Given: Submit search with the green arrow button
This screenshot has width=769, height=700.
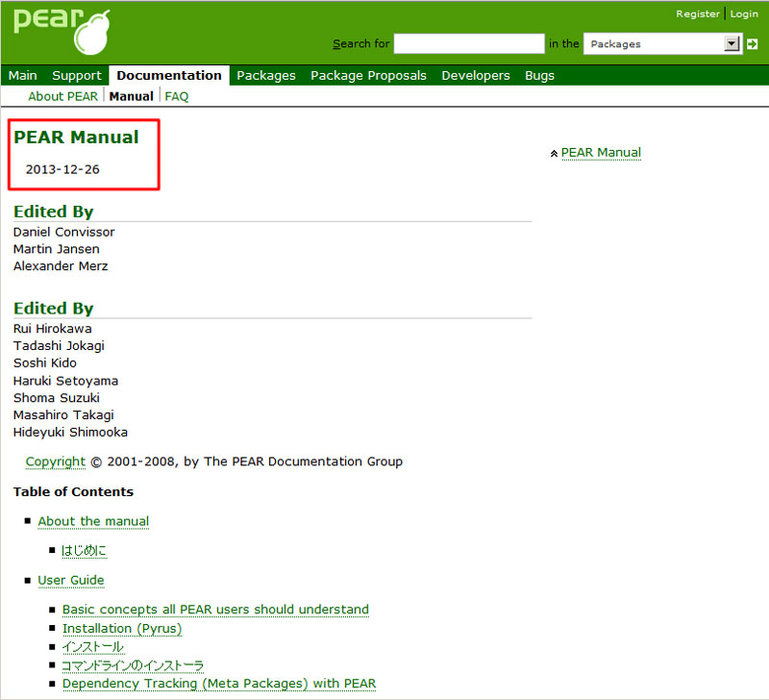Looking at the screenshot, I should [752, 44].
